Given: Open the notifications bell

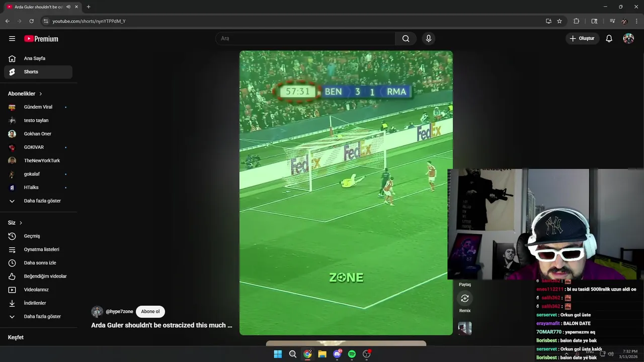Looking at the screenshot, I should (609, 39).
